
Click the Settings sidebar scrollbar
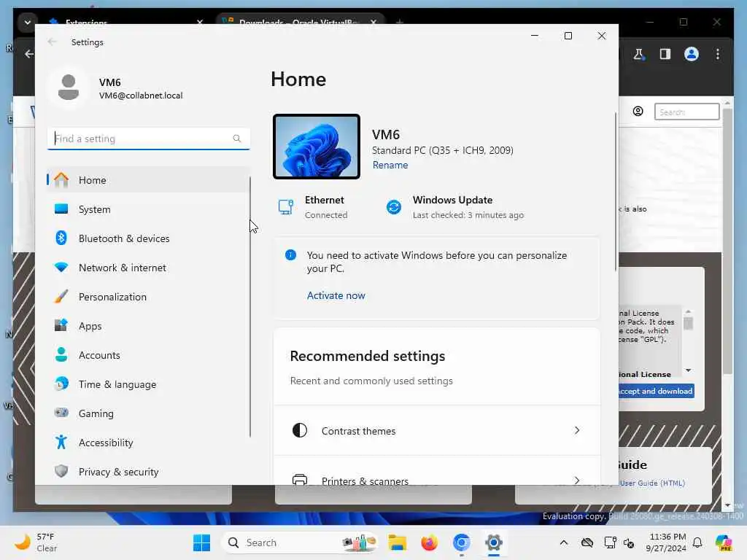(x=250, y=307)
